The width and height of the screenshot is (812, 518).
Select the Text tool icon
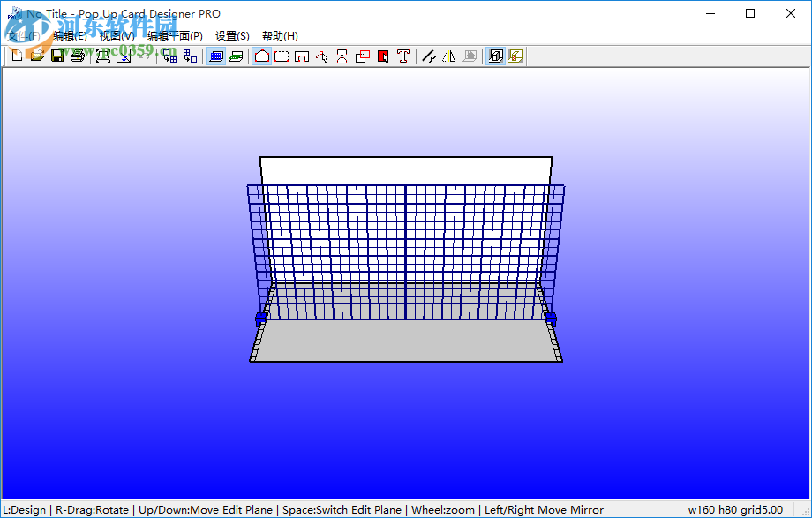point(403,56)
